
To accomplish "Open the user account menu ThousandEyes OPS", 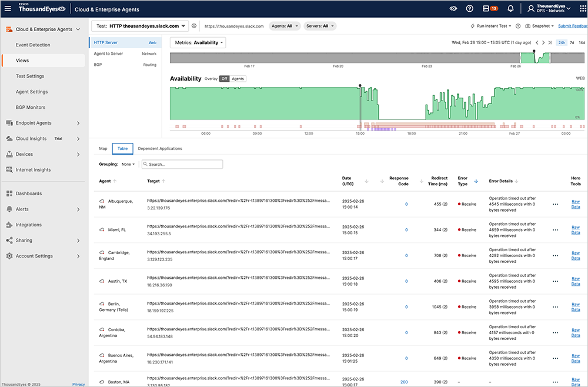I will (549, 8).
